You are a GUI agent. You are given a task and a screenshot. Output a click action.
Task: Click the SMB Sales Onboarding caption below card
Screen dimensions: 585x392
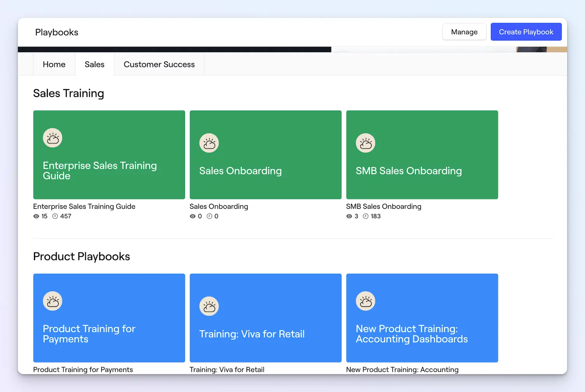click(384, 207)
